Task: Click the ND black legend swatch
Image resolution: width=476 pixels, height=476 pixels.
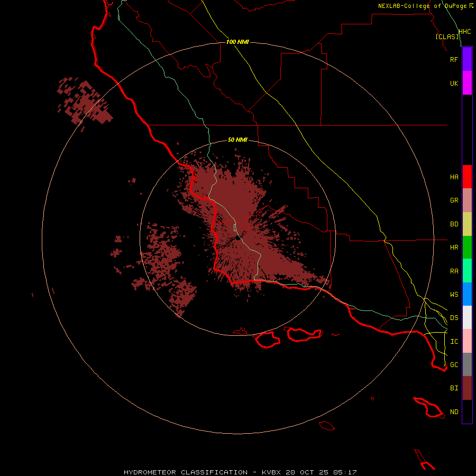Action: [467, 411]
